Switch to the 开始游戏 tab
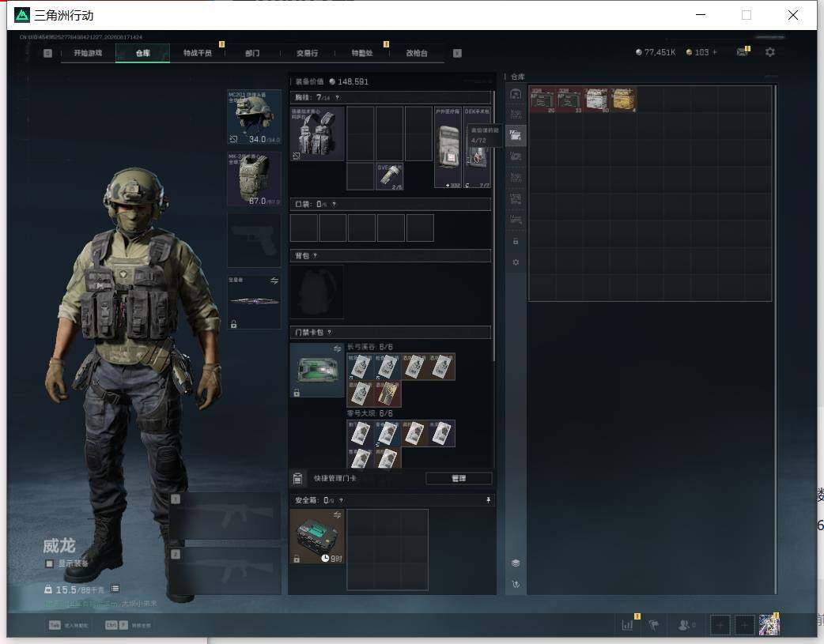 88,53
